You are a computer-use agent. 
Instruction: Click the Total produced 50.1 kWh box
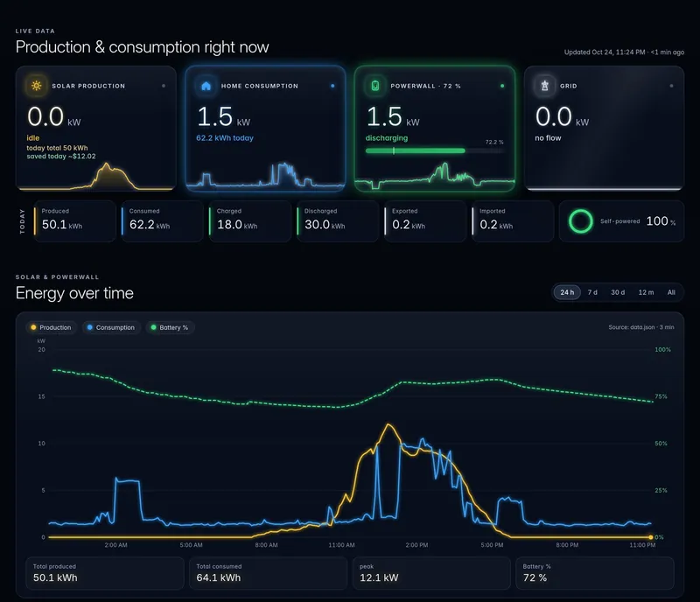pyautogui.click(x=105, y=573)
